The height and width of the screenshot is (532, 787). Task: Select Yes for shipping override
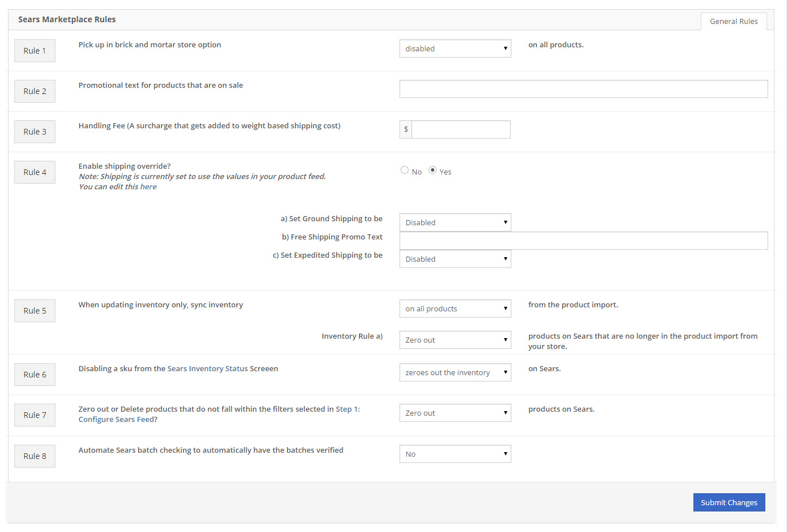pos(433,170)
